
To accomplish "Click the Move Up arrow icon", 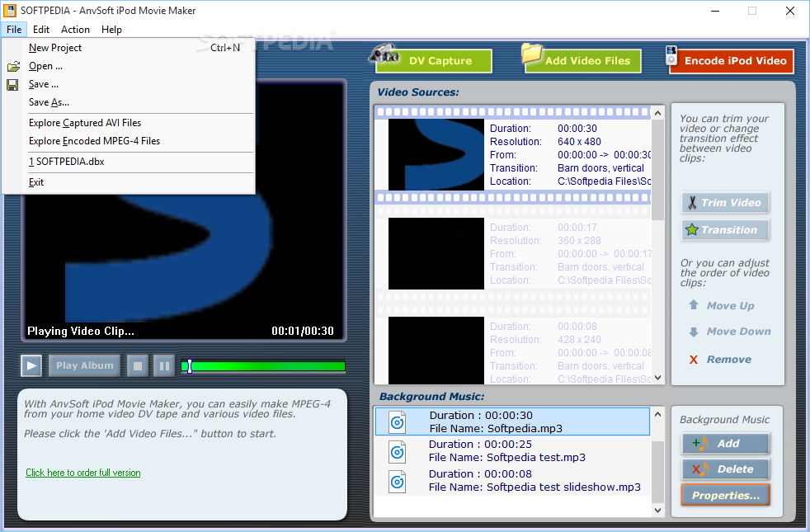I will tap(693, 305).
